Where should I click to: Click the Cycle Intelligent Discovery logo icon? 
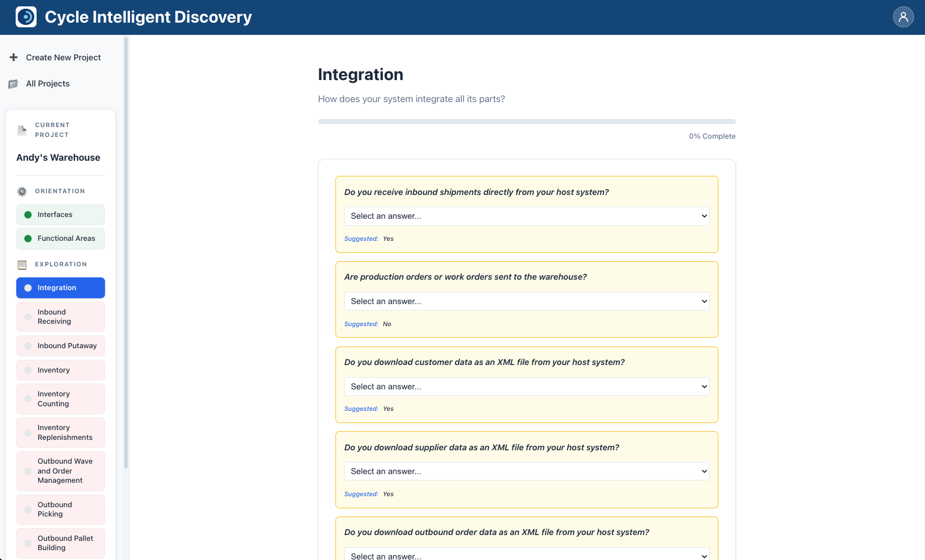[26, 17]
